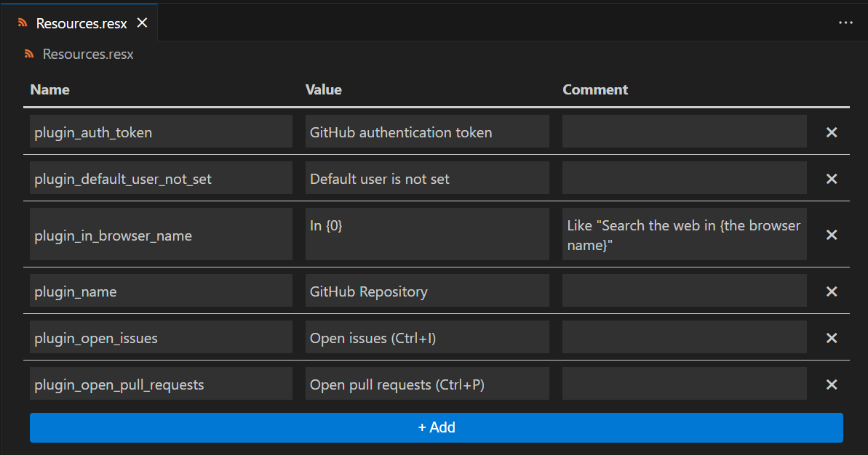Viewport: 868px width, 455px height.
Task: Open the editor more actions menu
Action: (845, 23)
